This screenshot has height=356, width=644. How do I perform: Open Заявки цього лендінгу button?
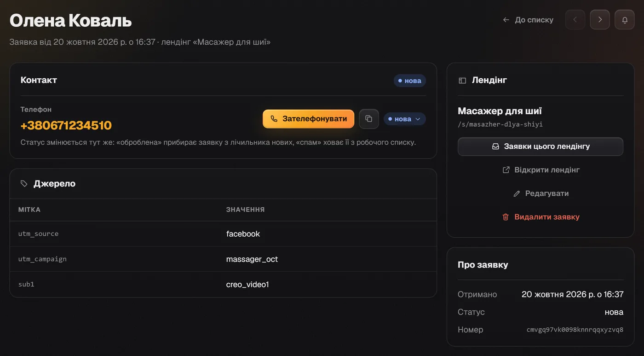pyautogui.click(x=540, y=146)
